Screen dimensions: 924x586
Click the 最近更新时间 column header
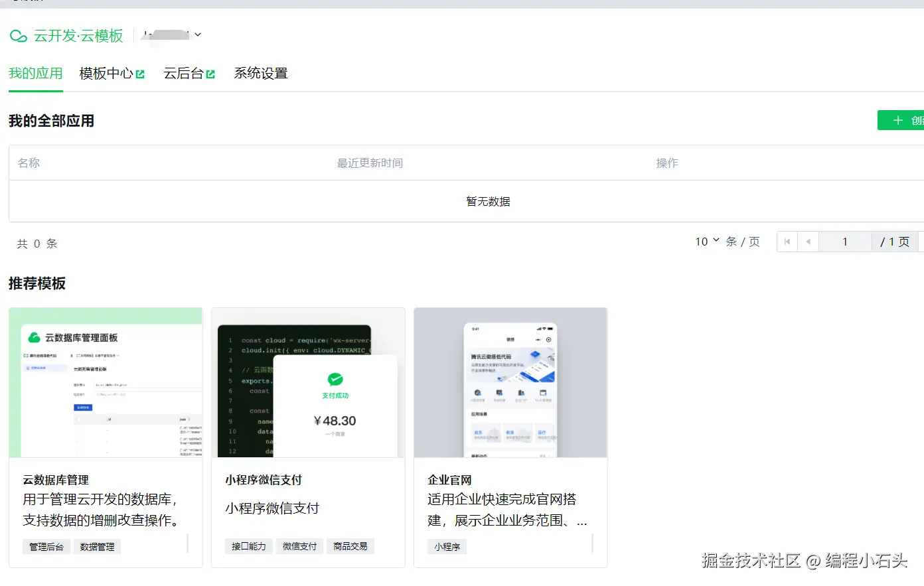click(370, 163)
